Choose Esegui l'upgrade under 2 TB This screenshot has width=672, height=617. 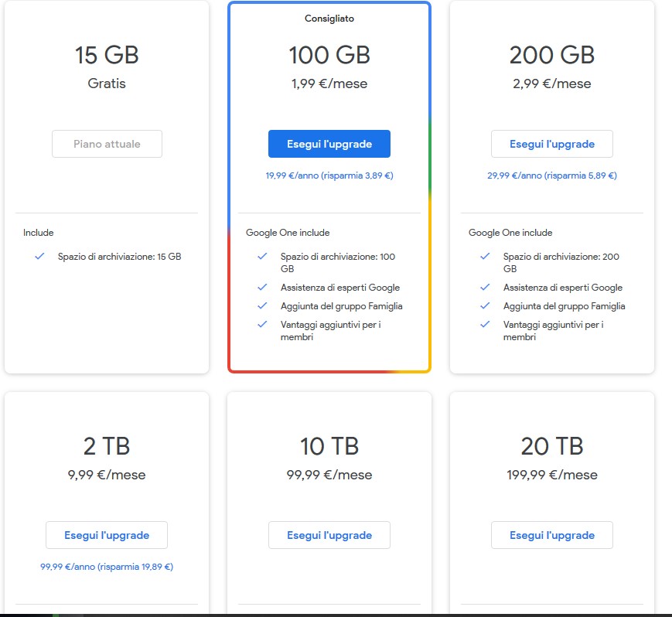pyautogui.click(x=107, y=535)
